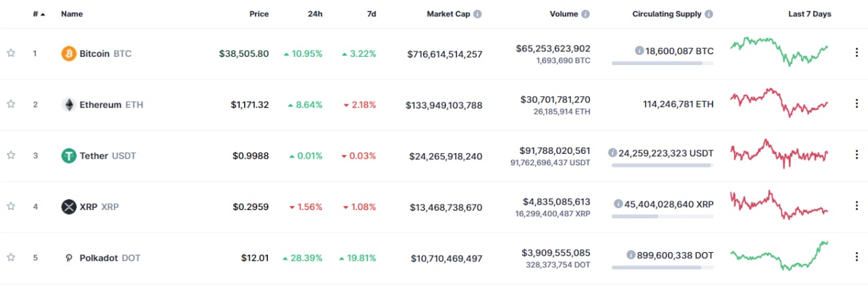The width and height of the screenshot is (868, 286).
Task: Sort table by 24h column header
Action: coord(314,14)
